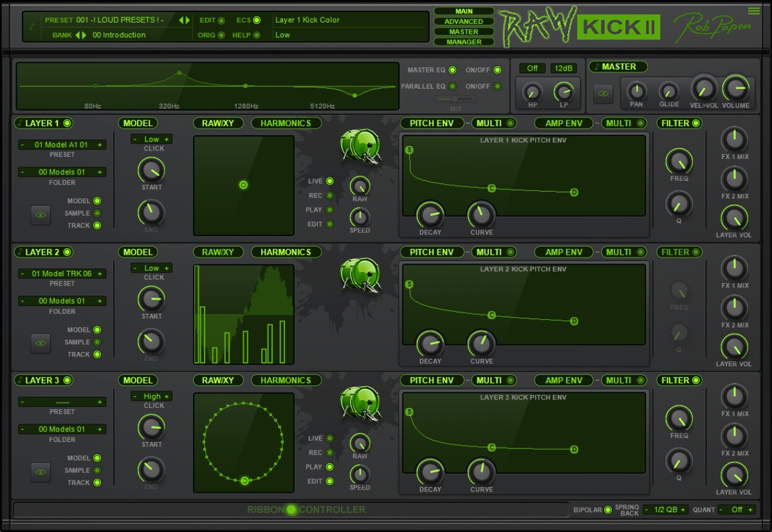Click the Layer 1 pitch CURVE knob

tap(481, 215)
